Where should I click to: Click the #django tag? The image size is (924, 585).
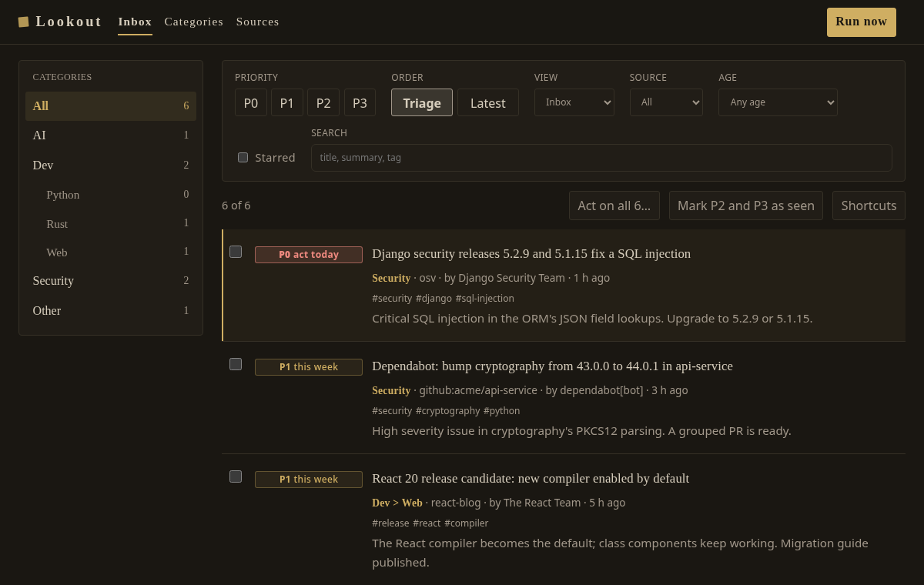point(434,299)
